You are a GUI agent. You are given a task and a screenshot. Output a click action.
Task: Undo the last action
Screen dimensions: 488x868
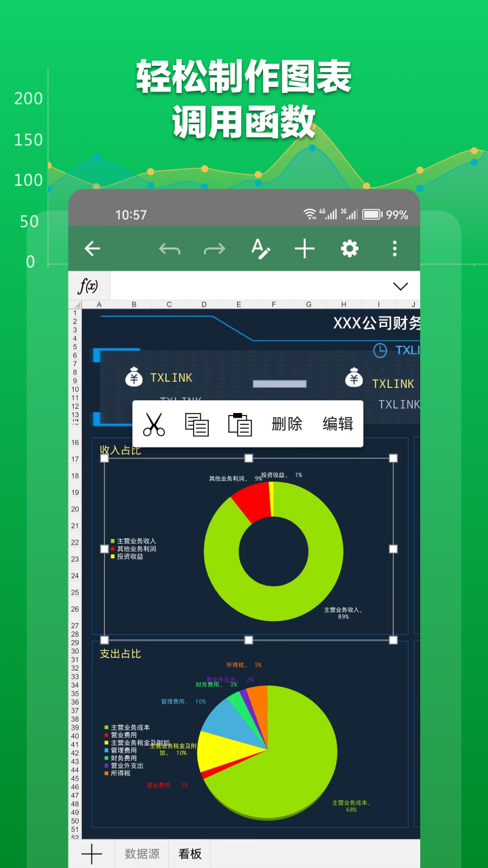169,249
